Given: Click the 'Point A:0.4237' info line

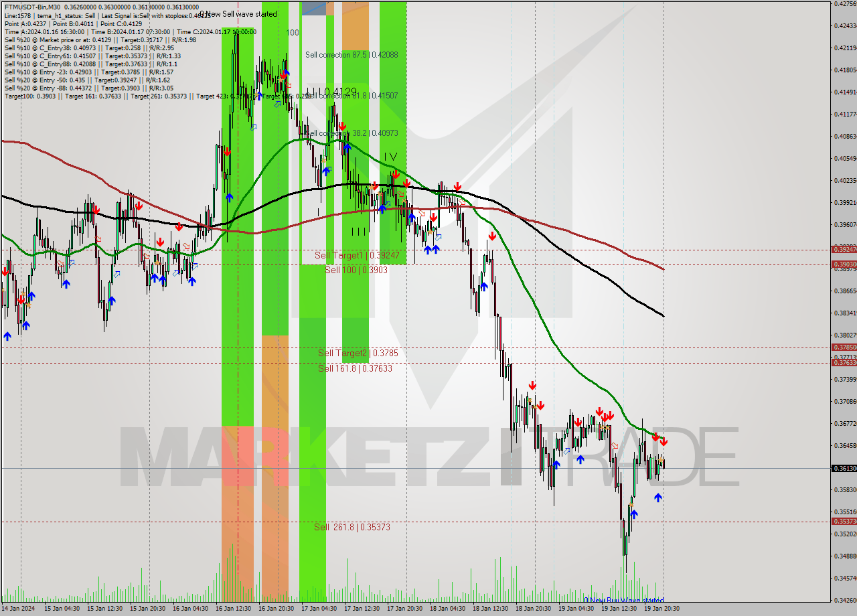Looking at the screenshot, I should (25, 23).
